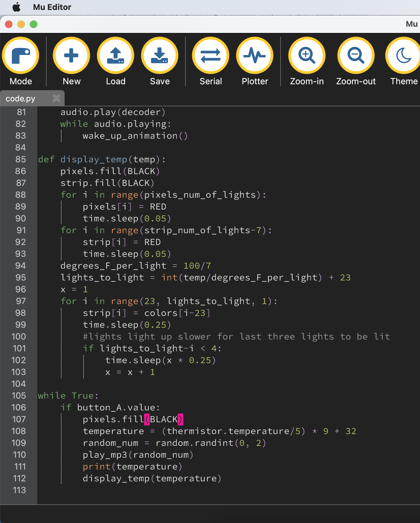Click on 'audio.play(decoder)' line

pyautogui.click(x=113, y=112)
